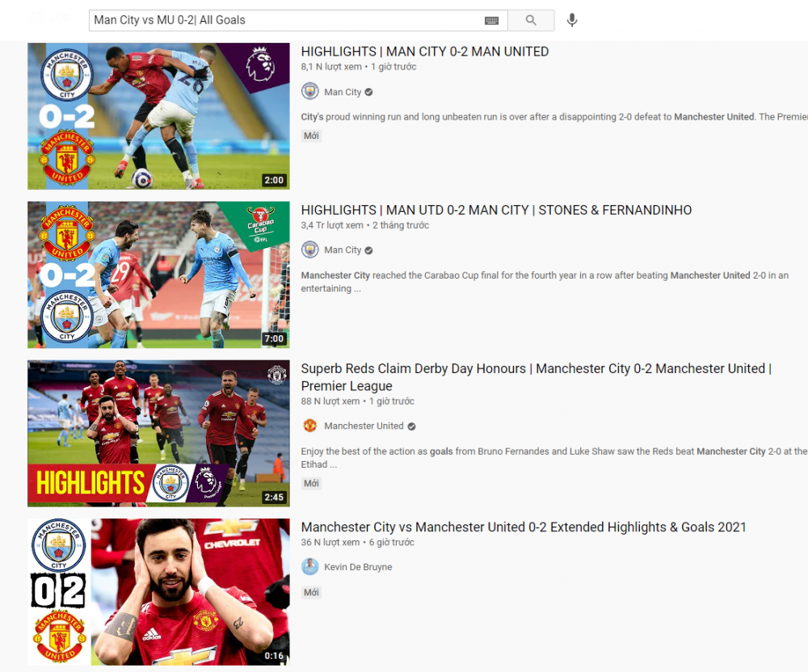Click Mới badge under first result
The height and width of the screenshot is (672, 808).
311,136
